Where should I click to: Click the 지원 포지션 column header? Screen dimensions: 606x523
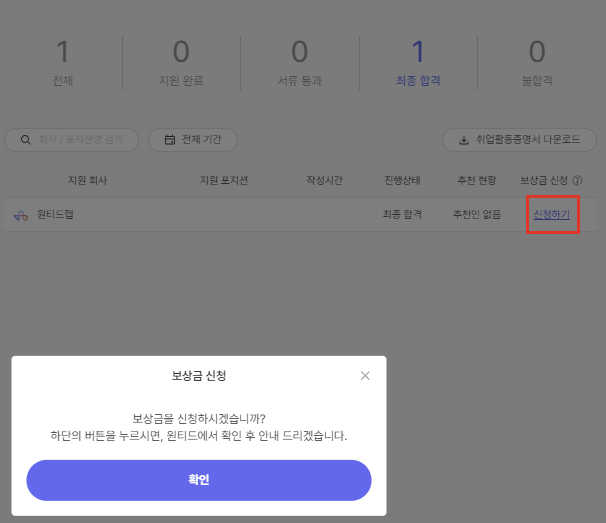pyautogui.click(x=223, y=180)
